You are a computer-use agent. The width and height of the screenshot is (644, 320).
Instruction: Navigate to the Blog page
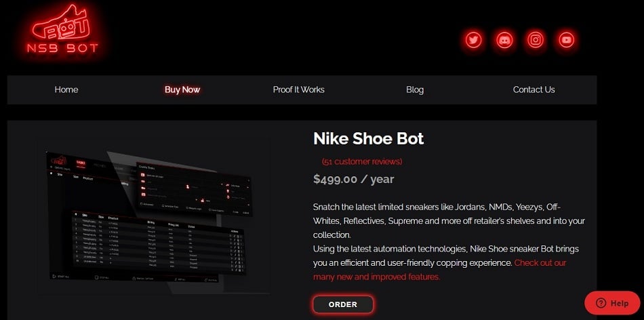(415, 89)
